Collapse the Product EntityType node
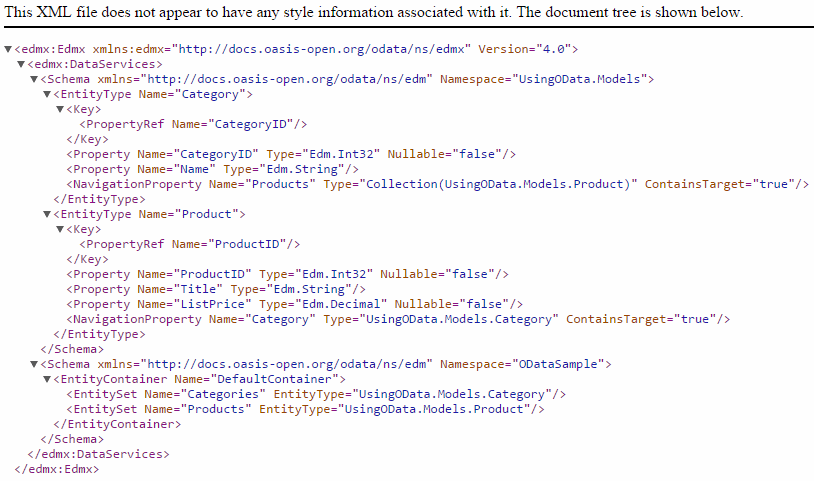The image size is (814, 481). pyautogui.click(x=47, y=214)
